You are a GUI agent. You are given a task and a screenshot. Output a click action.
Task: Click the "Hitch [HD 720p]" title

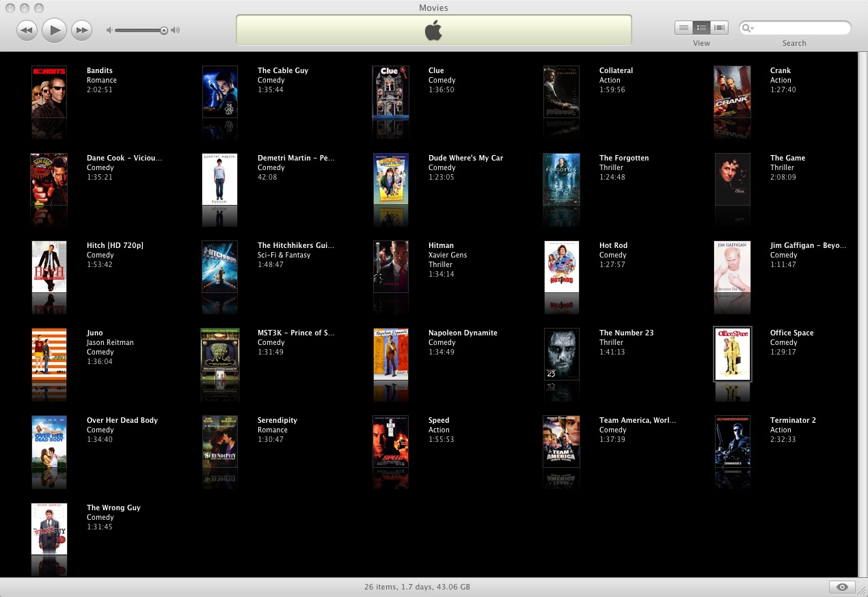115,245
